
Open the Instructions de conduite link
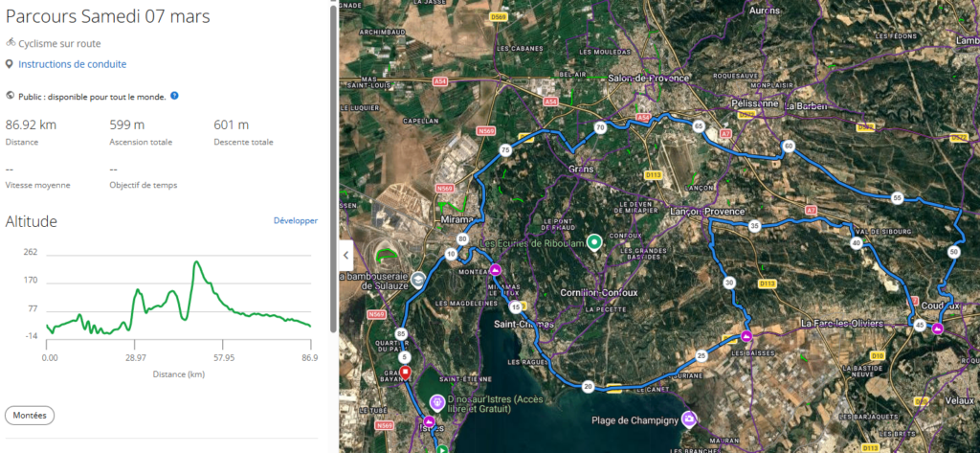click(x=72, y=64)
